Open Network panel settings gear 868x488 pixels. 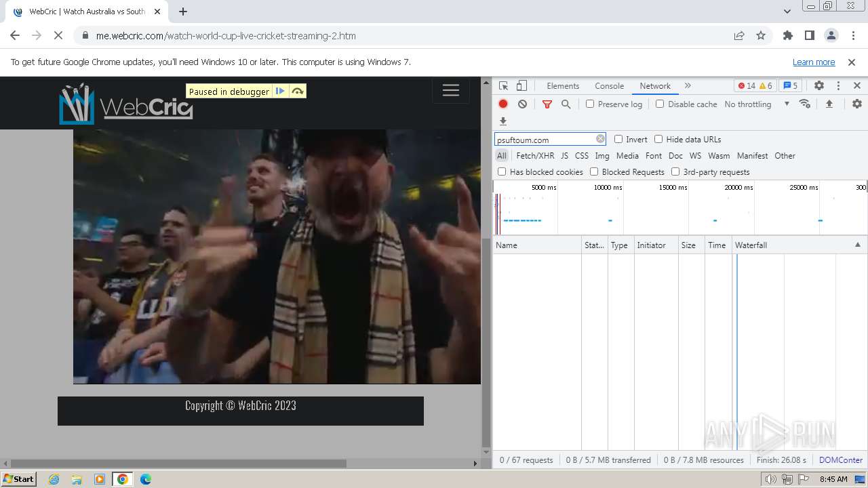click(x=857, y=104)
